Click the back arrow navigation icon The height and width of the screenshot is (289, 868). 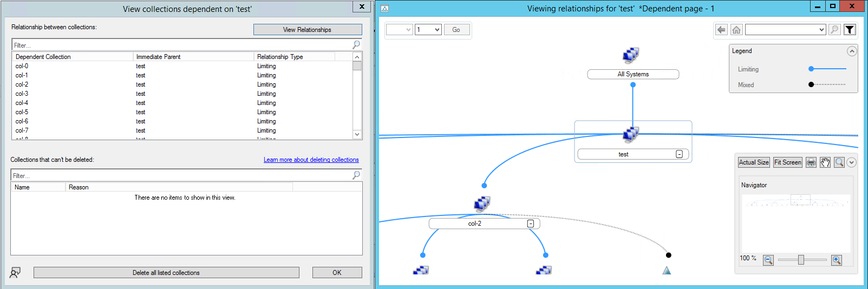point(721,30)
